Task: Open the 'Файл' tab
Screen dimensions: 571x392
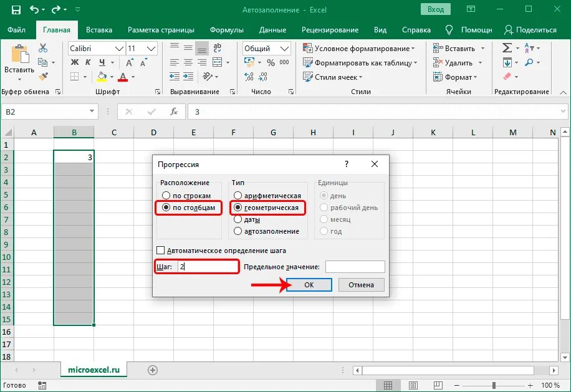Action: (x=16, y=30)
